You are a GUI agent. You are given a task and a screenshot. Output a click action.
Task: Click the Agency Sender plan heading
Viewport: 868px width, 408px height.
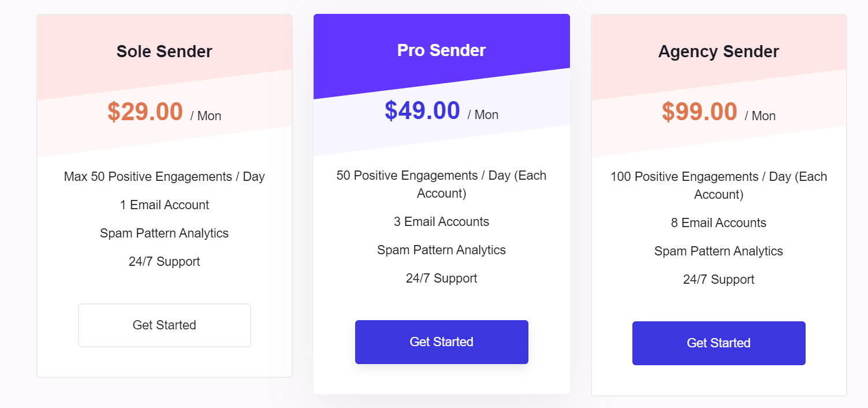718,51
